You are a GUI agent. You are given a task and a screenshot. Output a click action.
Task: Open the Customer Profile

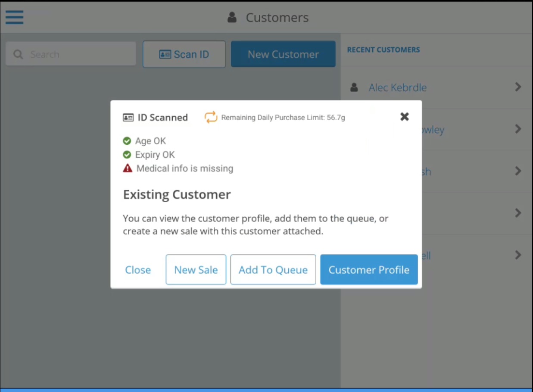pyautogui.click(x=369, y=270)
